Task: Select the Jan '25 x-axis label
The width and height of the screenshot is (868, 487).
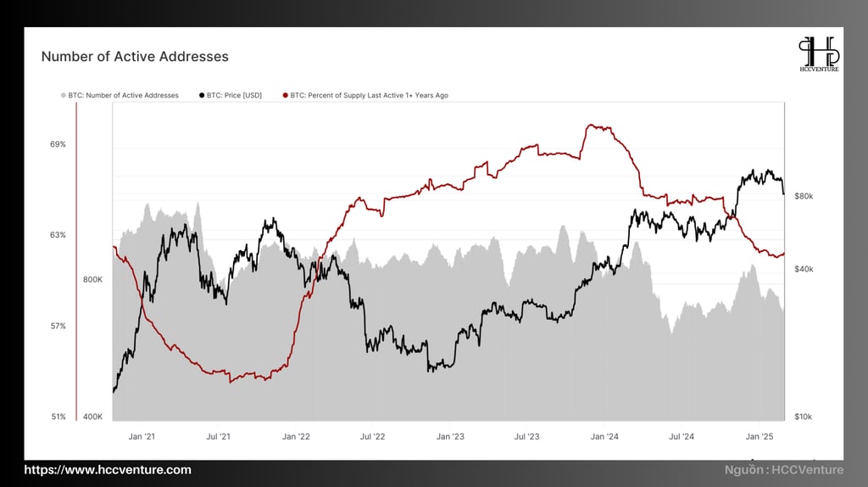Action: 759,437
